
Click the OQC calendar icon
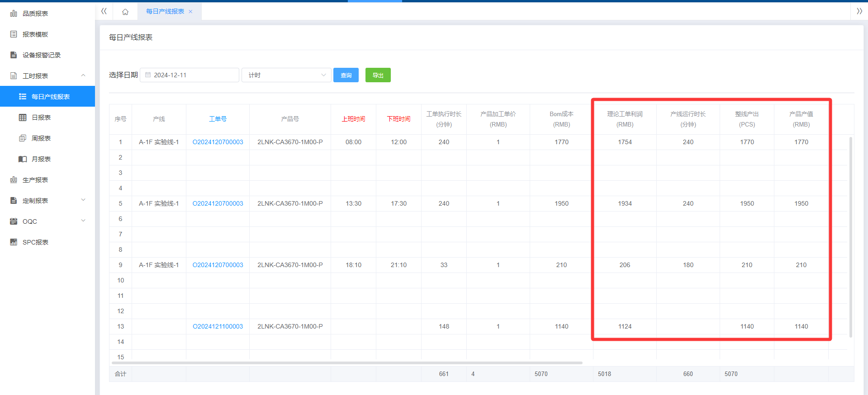click(14, 221)
